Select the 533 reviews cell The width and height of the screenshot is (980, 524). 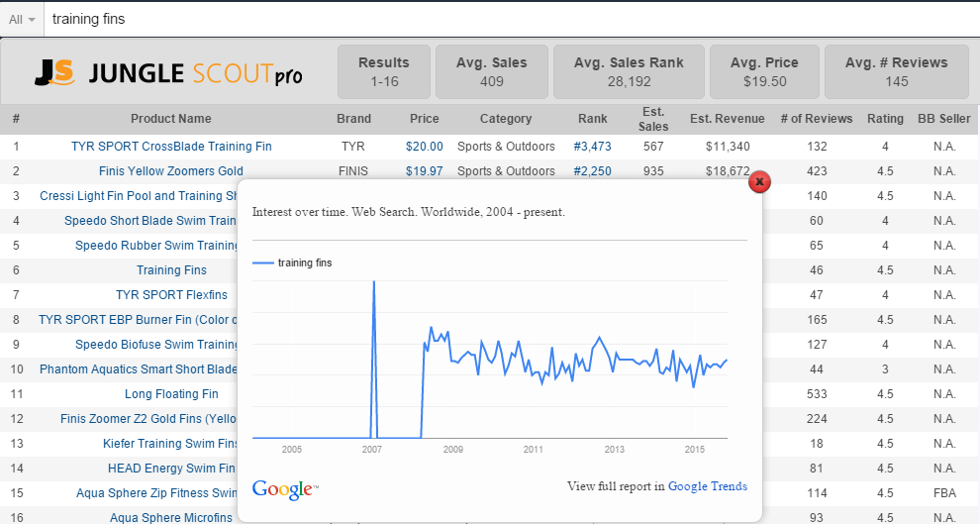[x=817, y=394]
